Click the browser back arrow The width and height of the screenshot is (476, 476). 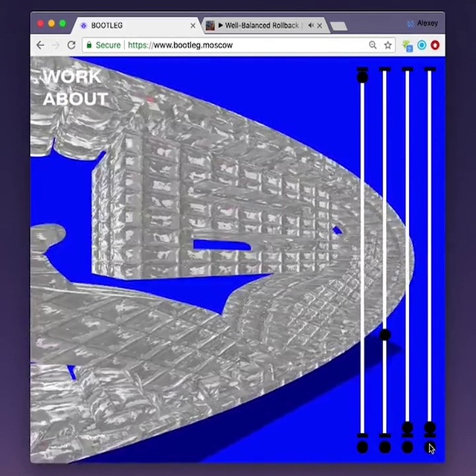click(x=39, y=45)
